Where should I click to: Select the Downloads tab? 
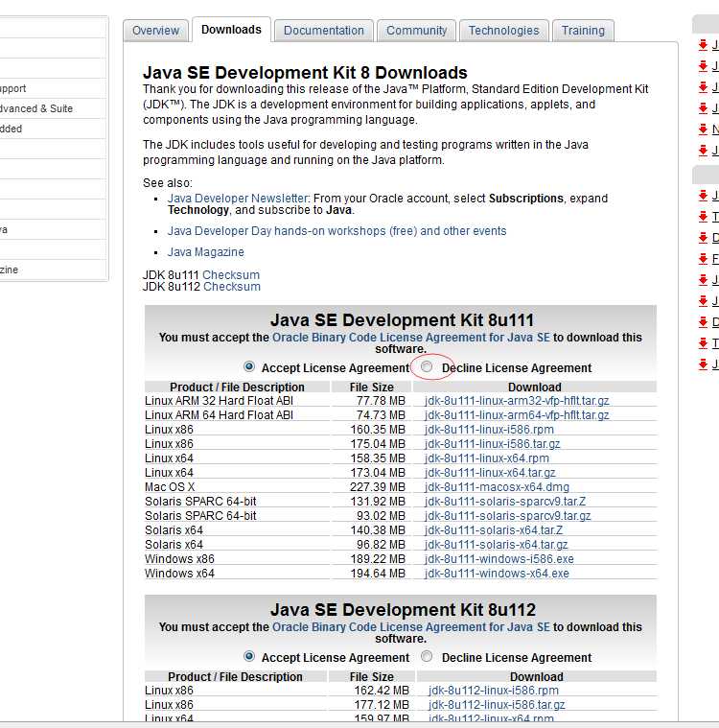pyautogui.click(x=231, y=30)
